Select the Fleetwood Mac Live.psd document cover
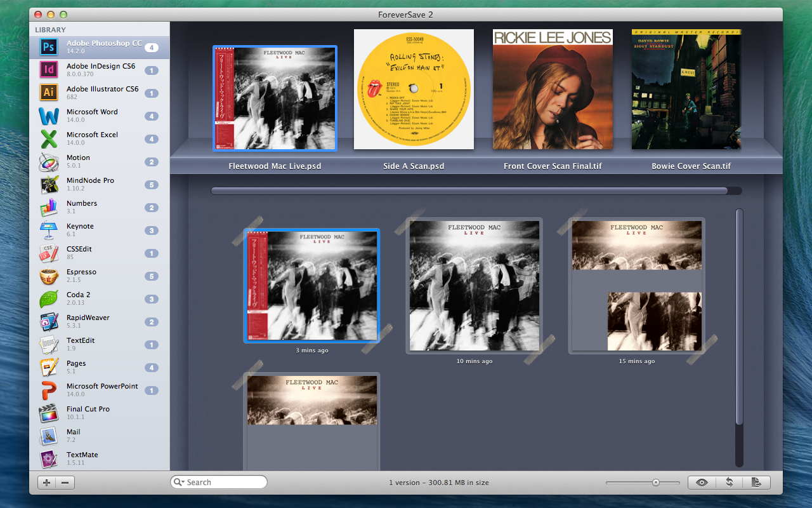The image size is (812, 508). [275, 98]
